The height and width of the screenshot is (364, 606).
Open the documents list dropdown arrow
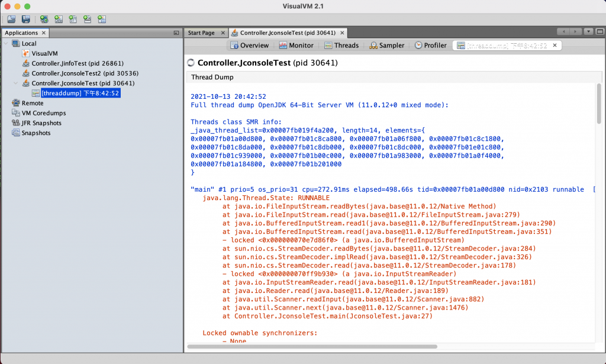pyautogui.click(x=588, y=32)
